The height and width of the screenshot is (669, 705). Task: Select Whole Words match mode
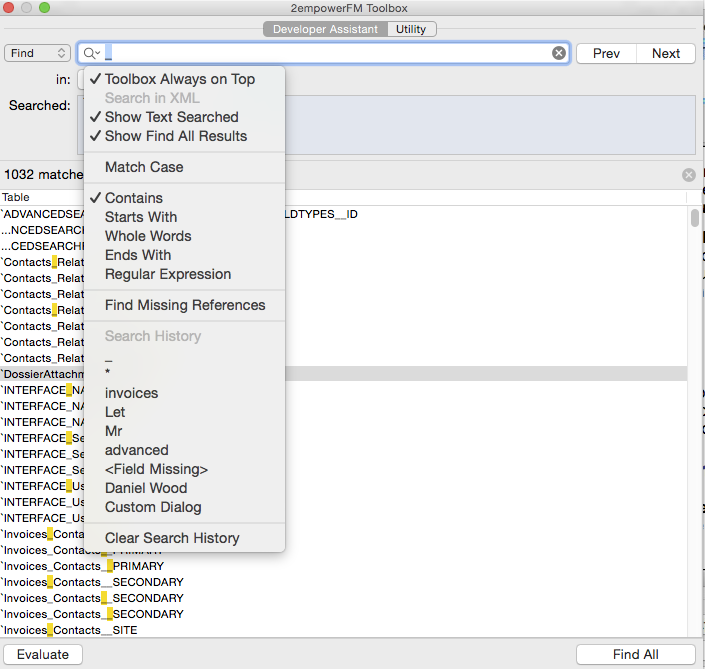184,236
